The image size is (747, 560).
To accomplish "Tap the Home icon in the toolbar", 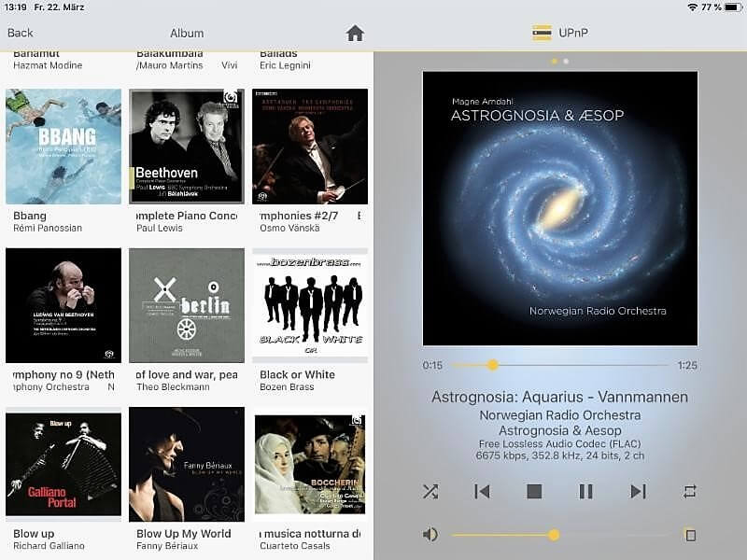I will coord(355,32).
